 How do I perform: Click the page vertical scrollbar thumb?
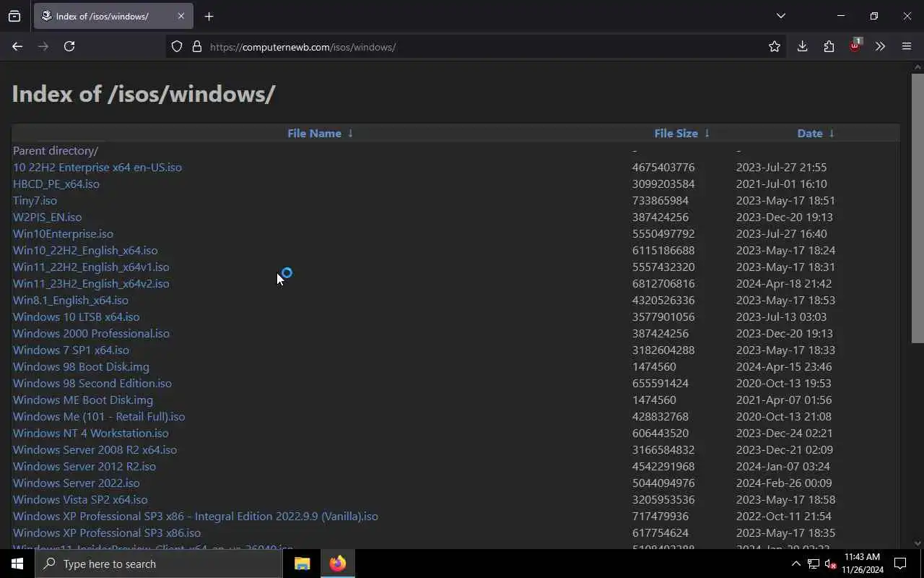(x=918, y=208)
